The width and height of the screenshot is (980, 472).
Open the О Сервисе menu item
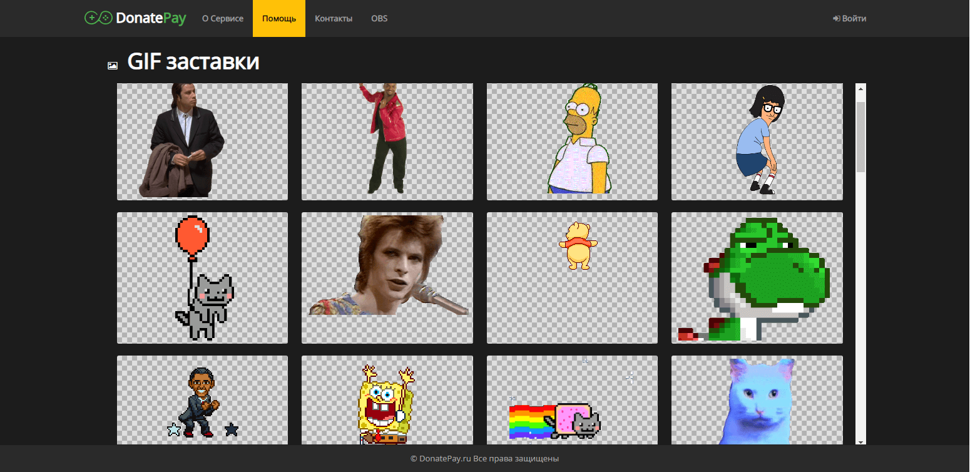click(x=222, y=19)
